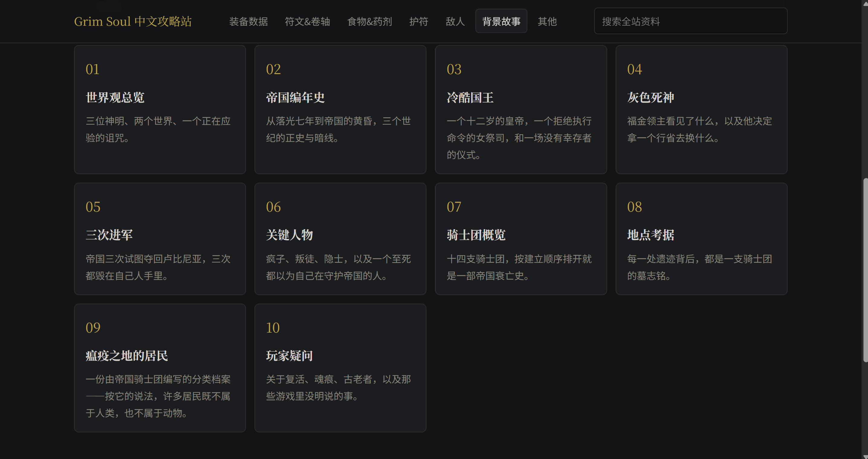Open the 敌人 navigation item
This screenshot has height=459, width=868.
tap(455, 21)
